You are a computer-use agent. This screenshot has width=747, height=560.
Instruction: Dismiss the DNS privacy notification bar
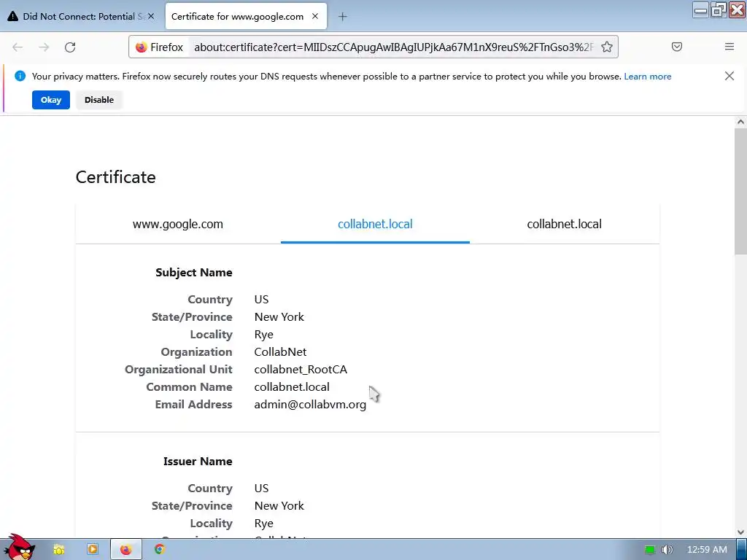tap(729, 76)
